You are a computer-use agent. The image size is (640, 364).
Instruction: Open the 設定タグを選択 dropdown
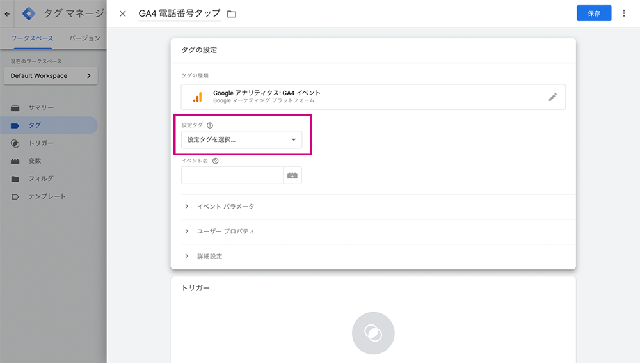click(x=242, y=139)
